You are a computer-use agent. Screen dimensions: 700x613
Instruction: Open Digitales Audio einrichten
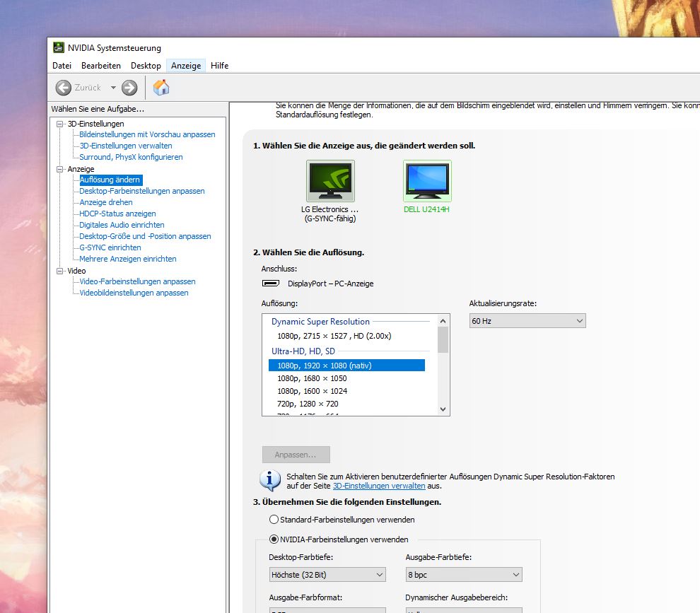[x=122, y=225]
